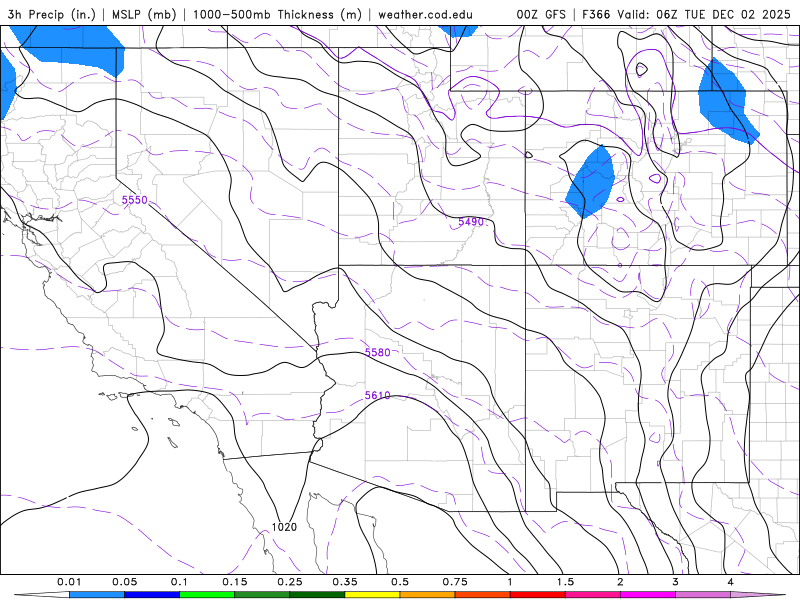Viewport: 800px width, 600px height.
Task: Click the dark blue 0.05 legend swatch
Action: pyautogui.click(x=152, y=595)
